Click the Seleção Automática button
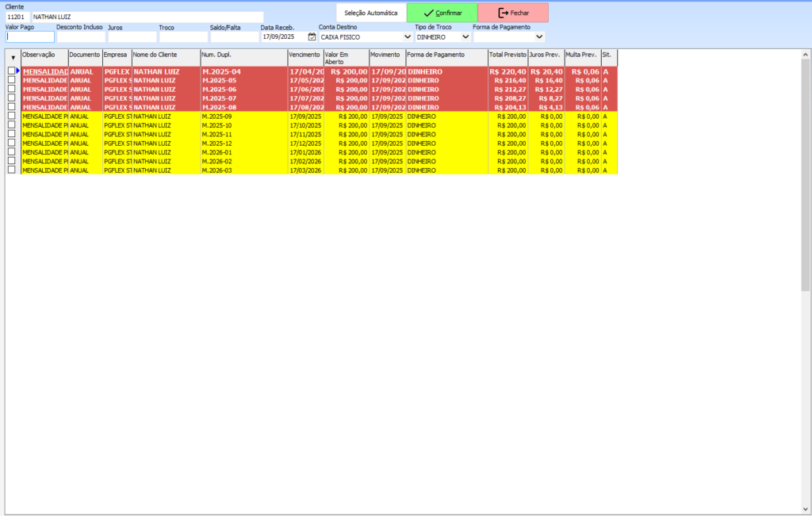The image size is (812, 516). [371, 13]
